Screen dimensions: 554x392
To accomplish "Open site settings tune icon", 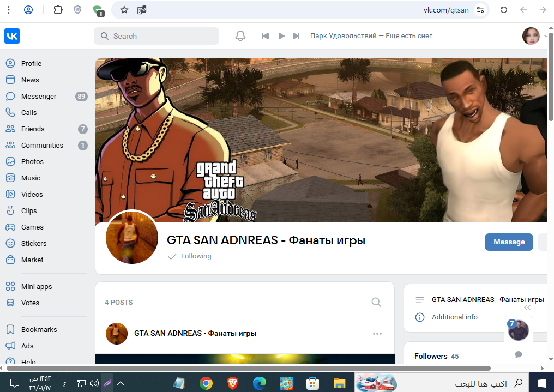I will pyautogui.click(x=480, y=10).
